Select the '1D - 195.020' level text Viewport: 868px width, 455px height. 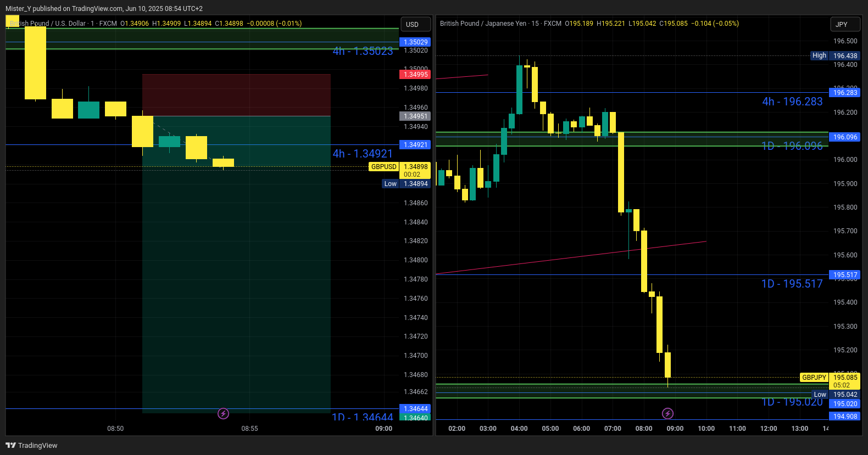click(792, 402)
